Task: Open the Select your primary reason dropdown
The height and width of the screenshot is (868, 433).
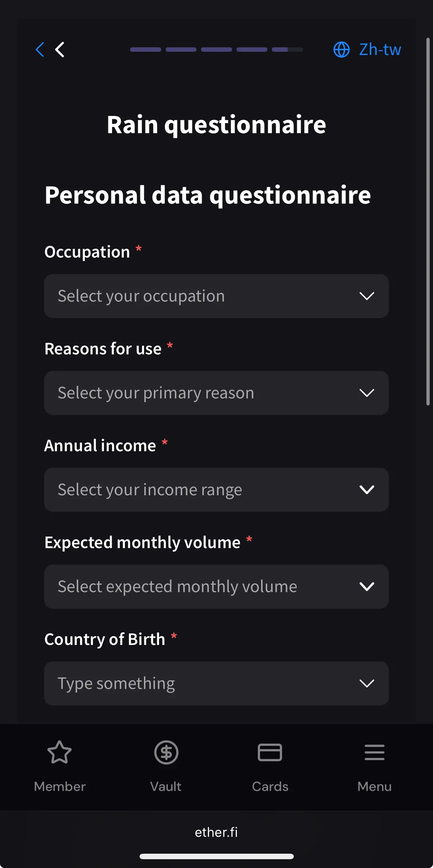Action: pyautogui.click(x=216, y=393)
